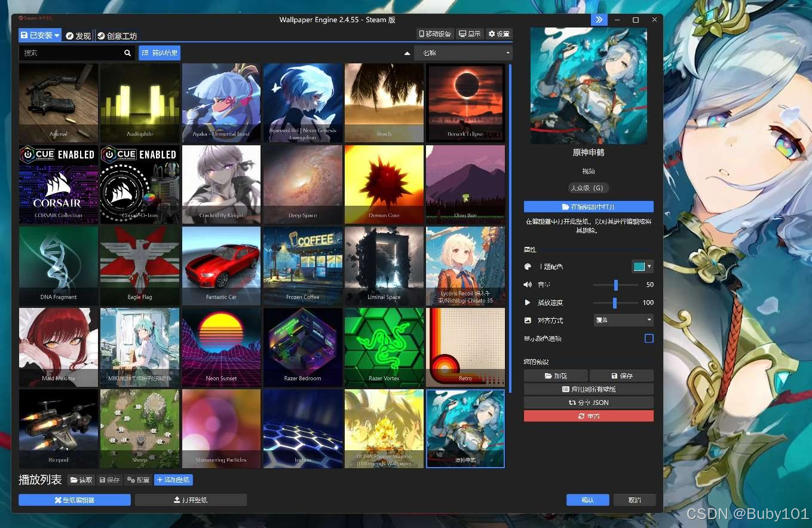Click the 保存 save preset button
812x528 pixels.
coord(621,376)
